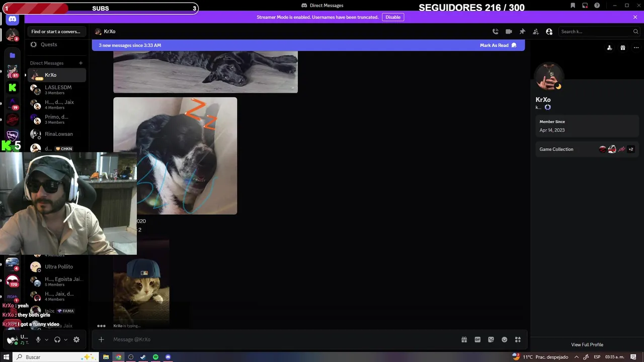Viewport: 644px width, 362px height.
Task: Click KrXo's profile avatar in side panel
Action: pyautogui.click(x=549, y=77)
